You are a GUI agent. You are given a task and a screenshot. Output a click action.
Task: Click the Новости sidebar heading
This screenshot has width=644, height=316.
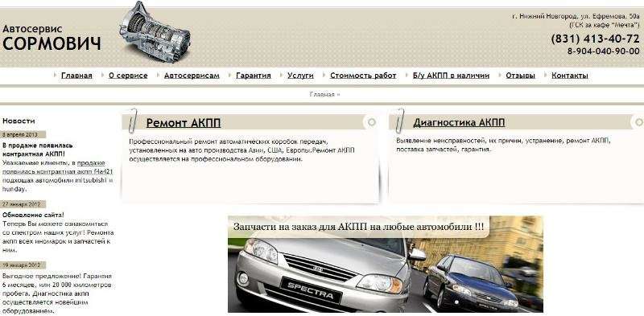pos(19,121)
